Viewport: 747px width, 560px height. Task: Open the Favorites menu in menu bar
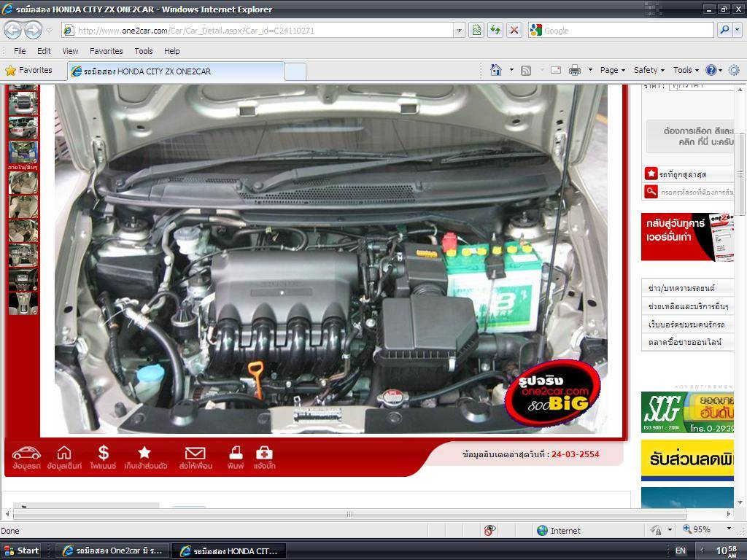click(x=106, y=51)
